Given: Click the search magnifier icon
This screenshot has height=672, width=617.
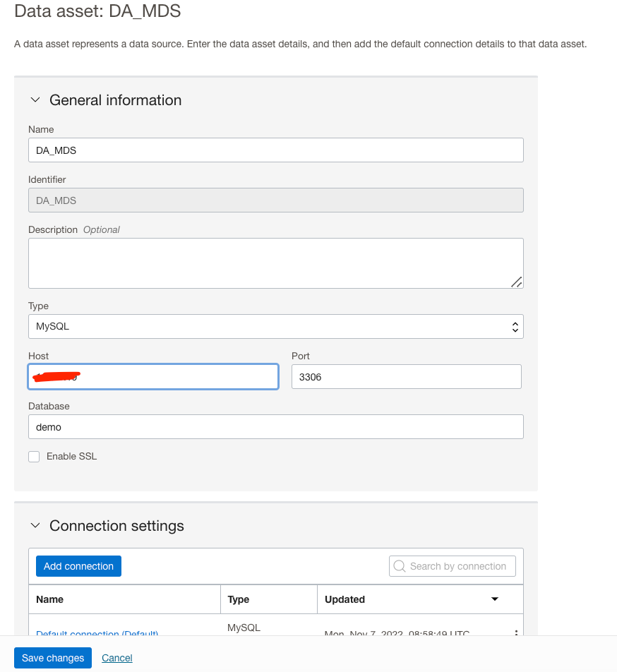Looking at the screenshot, I should point(400,566).
